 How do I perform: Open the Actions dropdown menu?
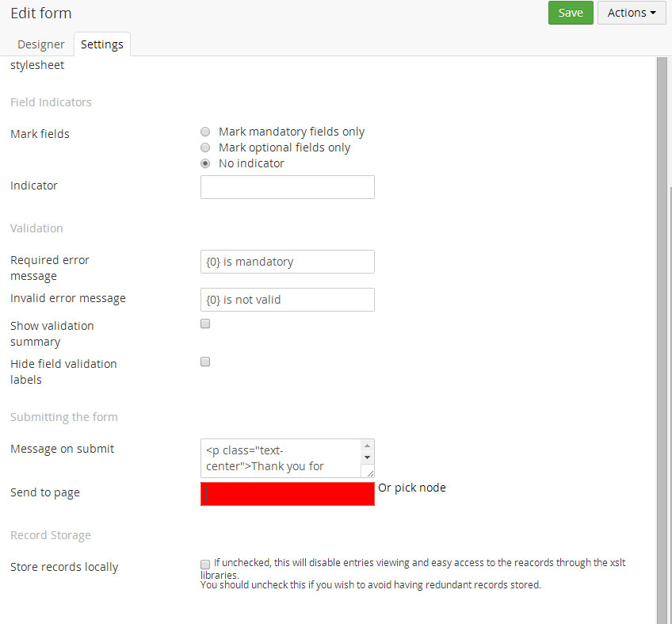click(x=631, y=13)
